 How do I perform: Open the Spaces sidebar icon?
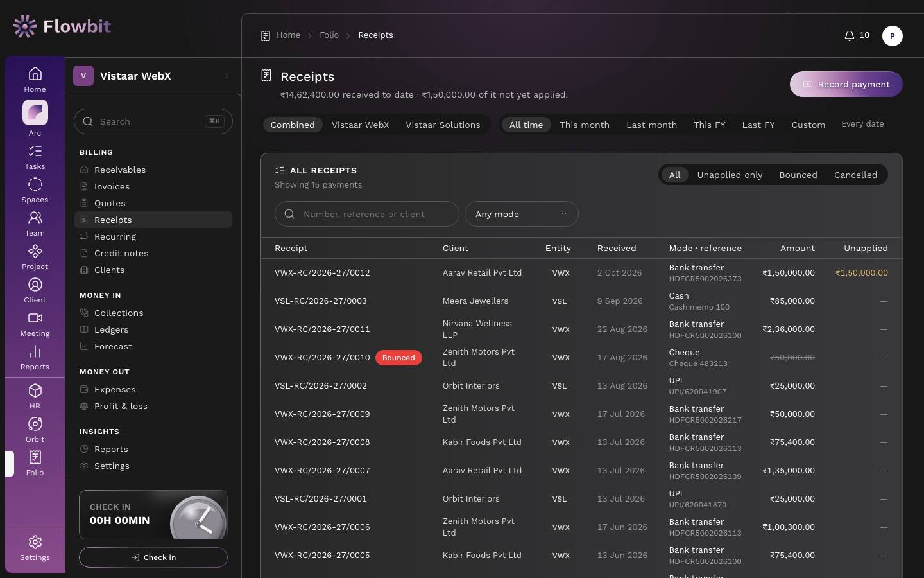tap(35, 191)
